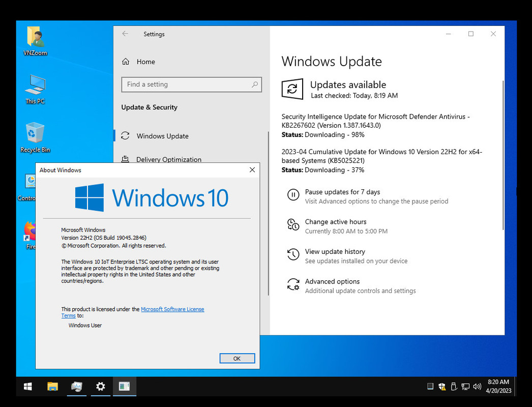Image resolution: width=532 pixels, height=407 pixels.
Task: Go back using the Settings back arrow
Action: click(x=125, y=34)
